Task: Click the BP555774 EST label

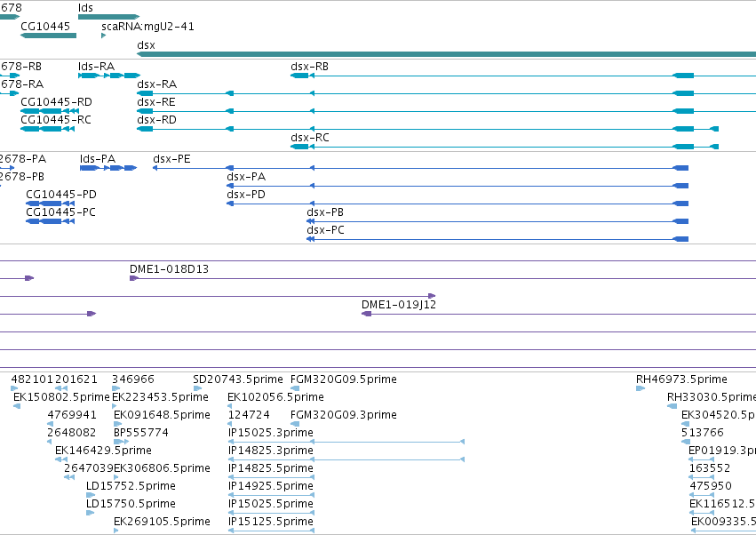Action: click(141, 433)
